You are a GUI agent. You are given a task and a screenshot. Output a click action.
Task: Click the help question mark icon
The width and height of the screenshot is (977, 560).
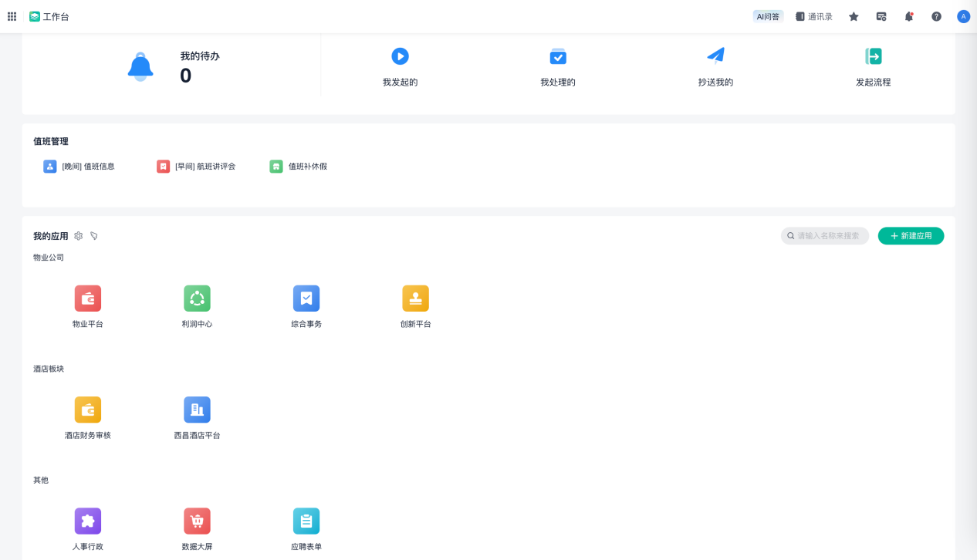click(936, 16)
